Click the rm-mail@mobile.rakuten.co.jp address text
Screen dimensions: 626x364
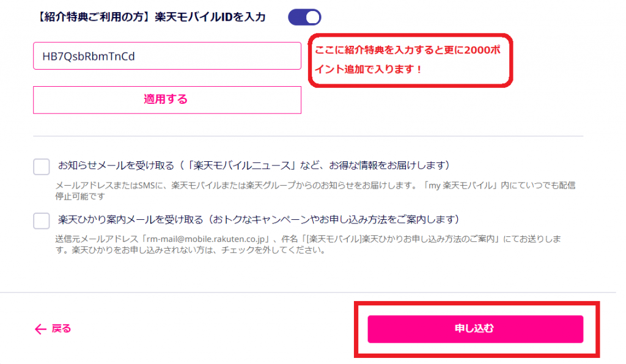tap(206, 239)
